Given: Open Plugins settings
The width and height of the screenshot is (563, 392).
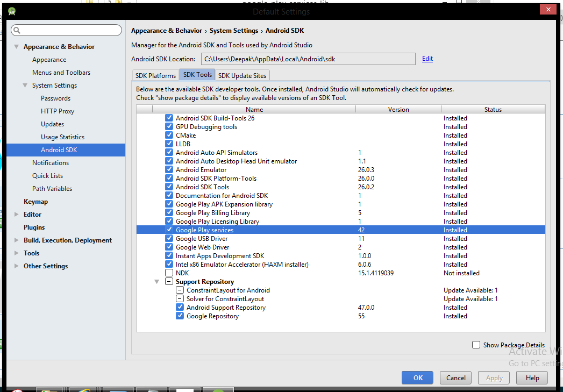Looking at the screenshot, I should 34,227.
